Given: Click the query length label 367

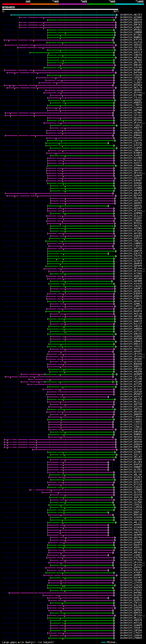Looking at the screenshot, I should click(x=115, y=11).
